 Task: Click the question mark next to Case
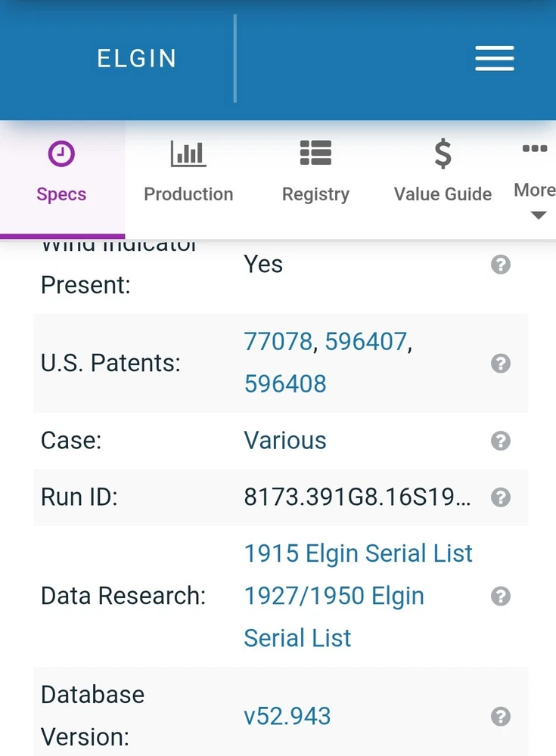point(500,441)
